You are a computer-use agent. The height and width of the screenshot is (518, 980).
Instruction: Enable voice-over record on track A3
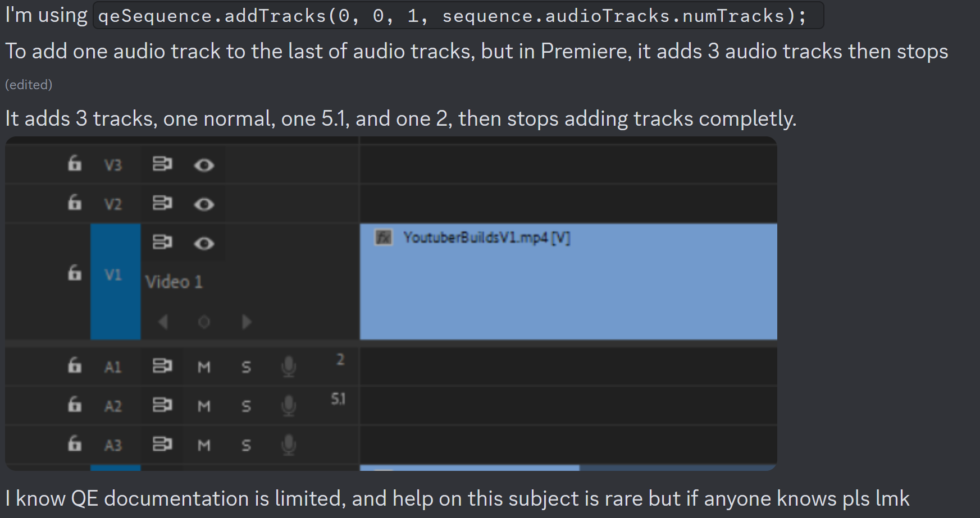pos(289,445)
